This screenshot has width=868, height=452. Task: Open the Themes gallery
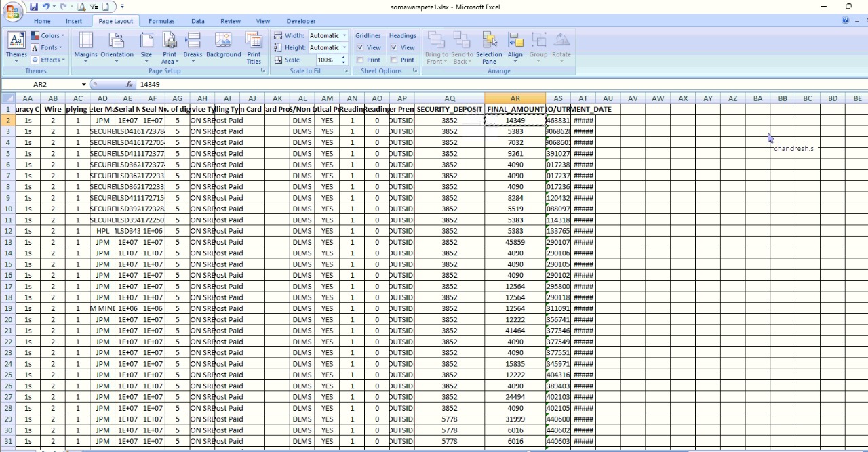pos(16,46)
